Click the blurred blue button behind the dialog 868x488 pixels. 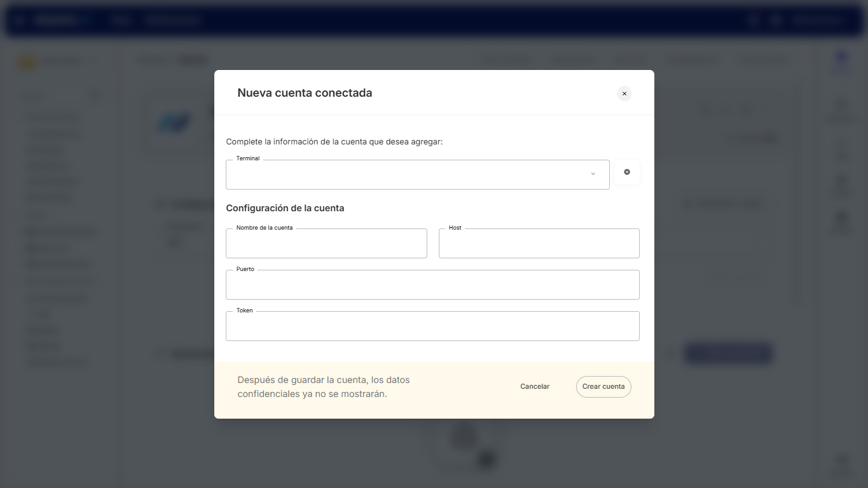point(728,354)
